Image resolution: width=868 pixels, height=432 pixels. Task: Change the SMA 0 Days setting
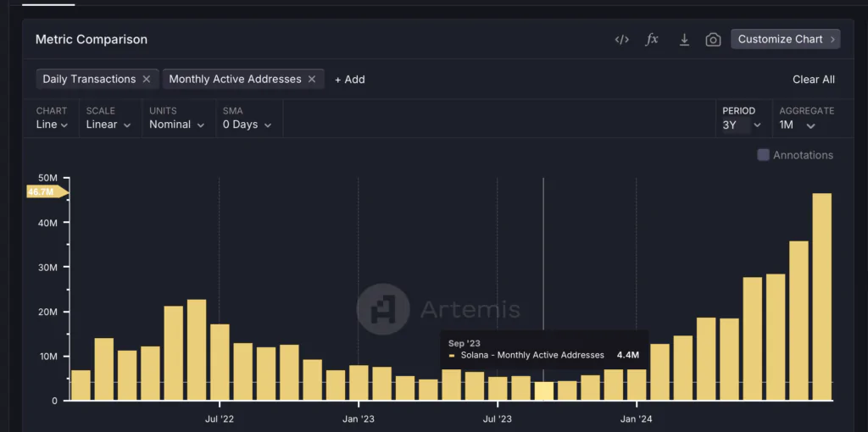coord(247,125)
